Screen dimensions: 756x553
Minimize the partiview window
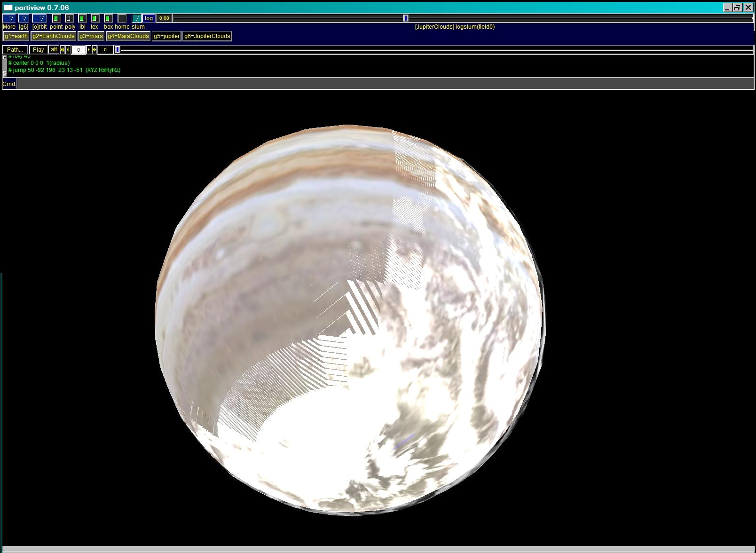point(727,8)
